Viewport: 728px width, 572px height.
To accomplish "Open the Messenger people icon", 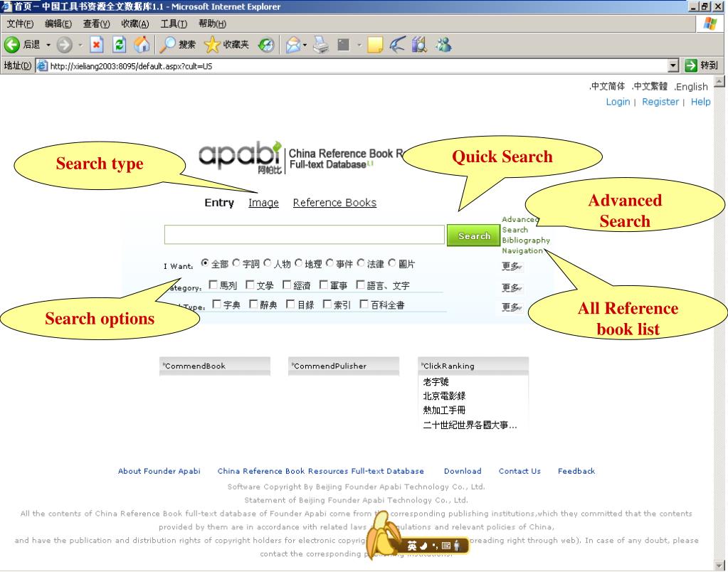I will coord(443,45).
